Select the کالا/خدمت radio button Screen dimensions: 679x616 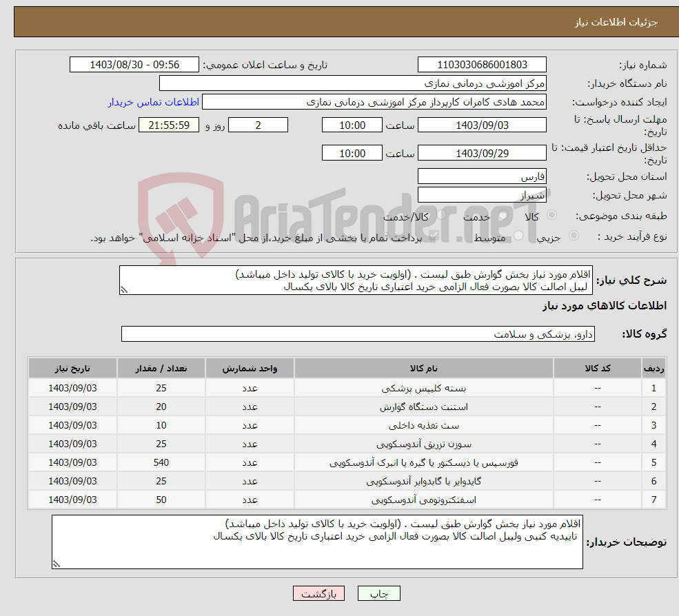pos(441,215)
